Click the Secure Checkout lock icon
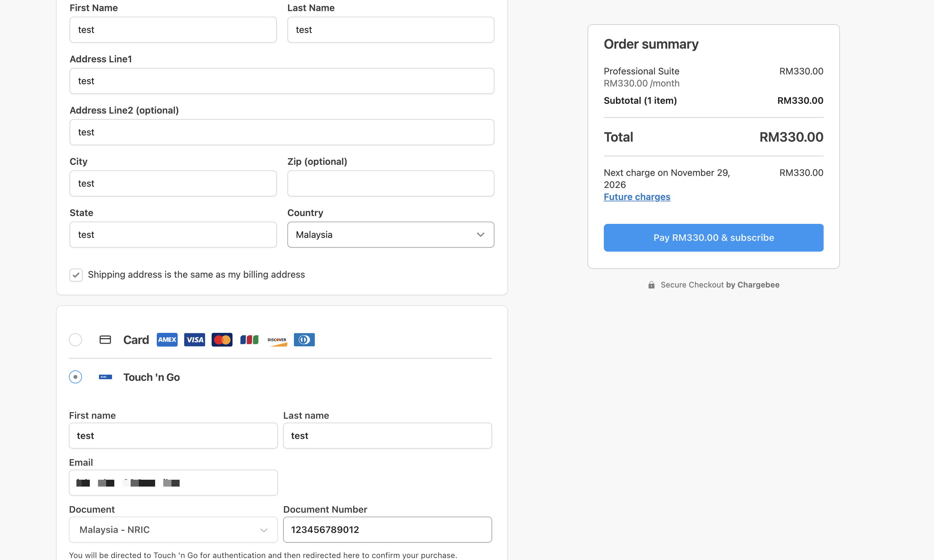Viewport: 934px width, 560px height. coord(651,285)
